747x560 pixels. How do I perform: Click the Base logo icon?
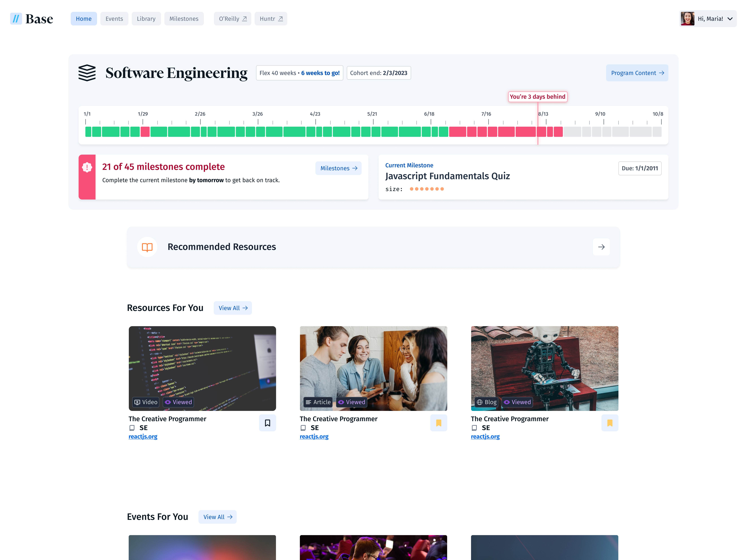point(16,18)
